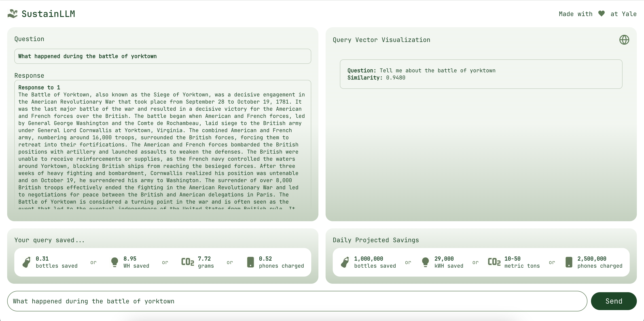The height and width of the screenshot is (321, 644).
Task: Click the Question box showing yorktown query
Action: (163, 56)
